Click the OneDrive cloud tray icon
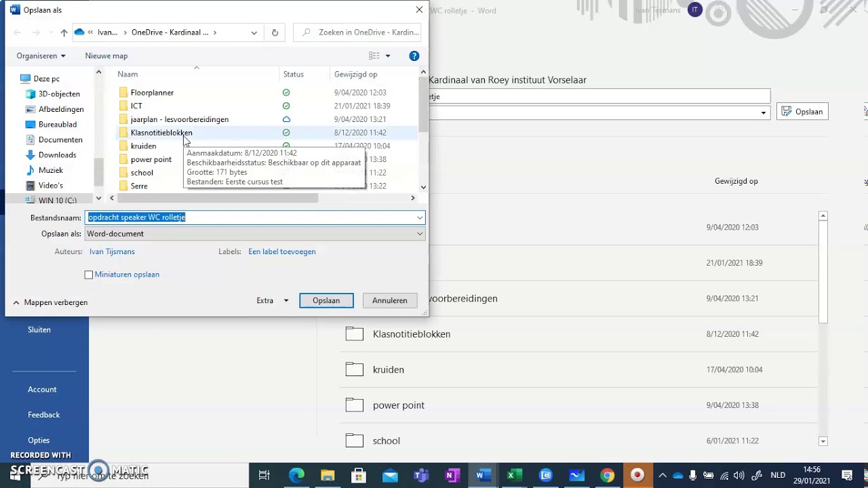Viewport: 868px width, 488px height. pyautogui.click(x=677, y=475)
